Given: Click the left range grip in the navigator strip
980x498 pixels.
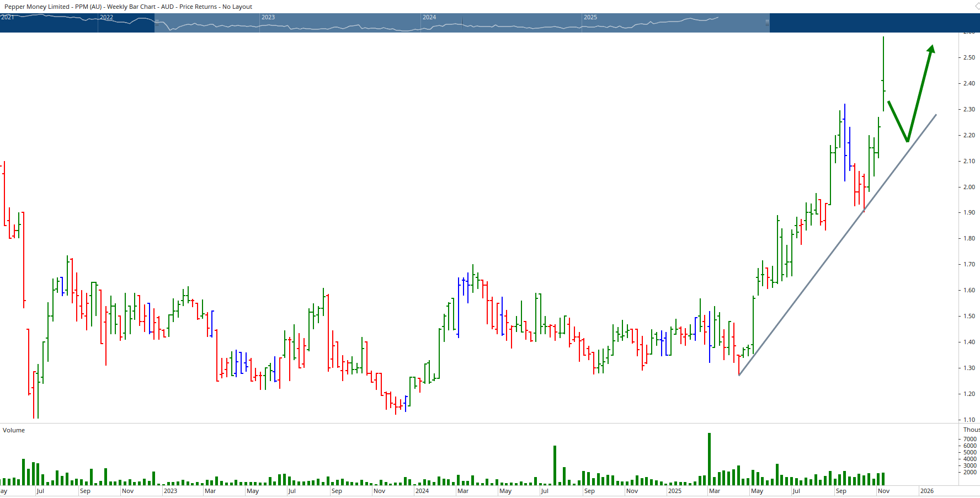Looking at the screenshot, I should pos(156,23).
